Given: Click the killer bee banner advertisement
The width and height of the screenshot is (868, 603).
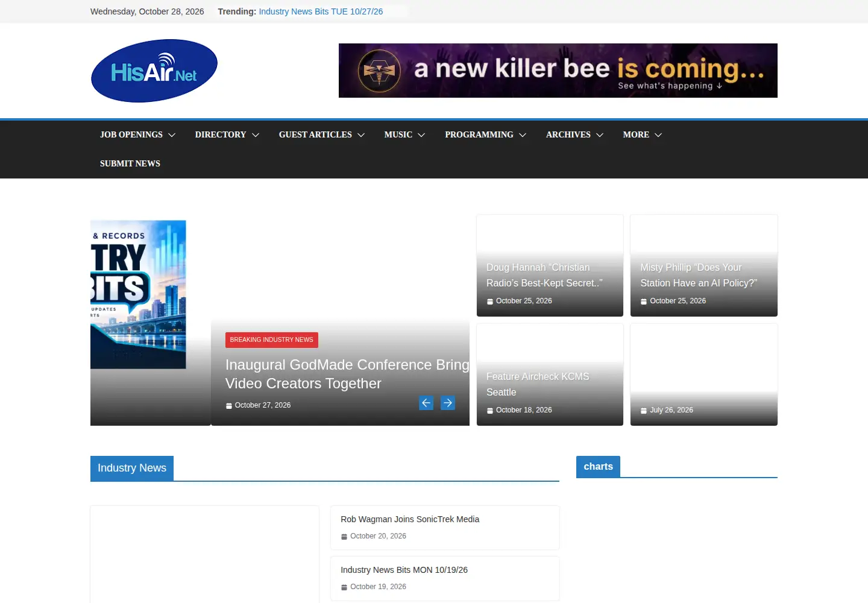Looking at the screenshot, I should coord(558,71).
